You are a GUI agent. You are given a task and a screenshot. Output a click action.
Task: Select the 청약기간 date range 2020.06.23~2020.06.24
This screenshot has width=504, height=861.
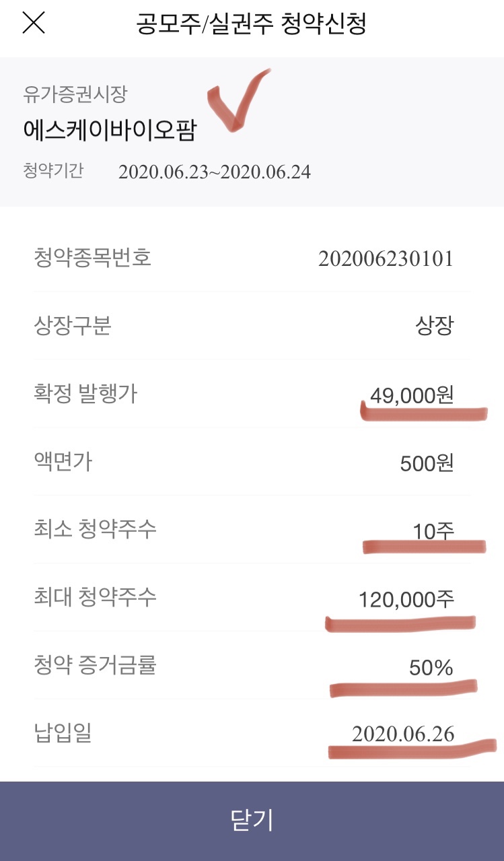(x=215, y=172)
